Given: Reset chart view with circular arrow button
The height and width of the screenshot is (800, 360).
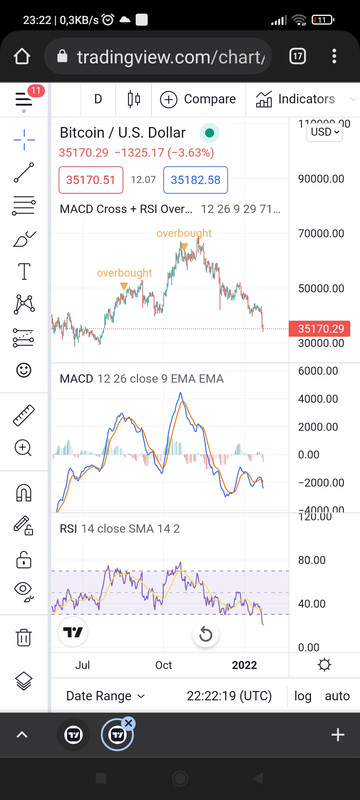Looking at the screenshot, I should (205, 635).
